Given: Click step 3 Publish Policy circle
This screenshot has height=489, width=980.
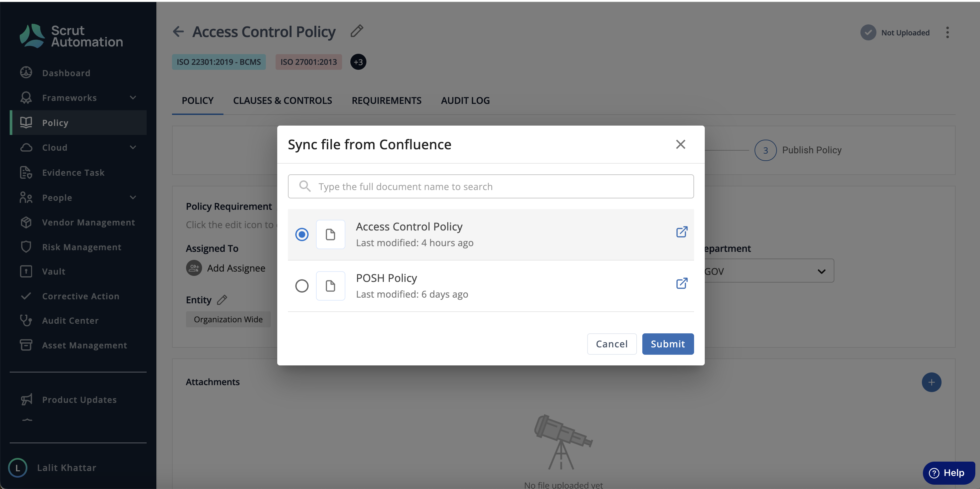Looking at the screenshot, I should (765, 150).
